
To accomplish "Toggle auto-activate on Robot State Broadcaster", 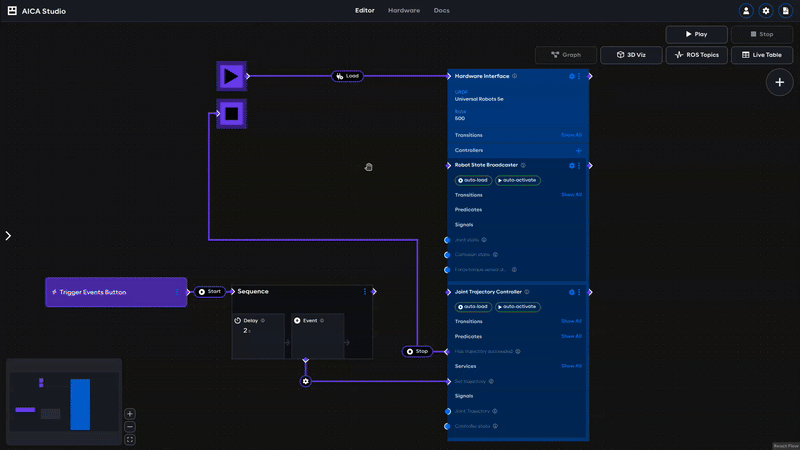I will (517, 180).
